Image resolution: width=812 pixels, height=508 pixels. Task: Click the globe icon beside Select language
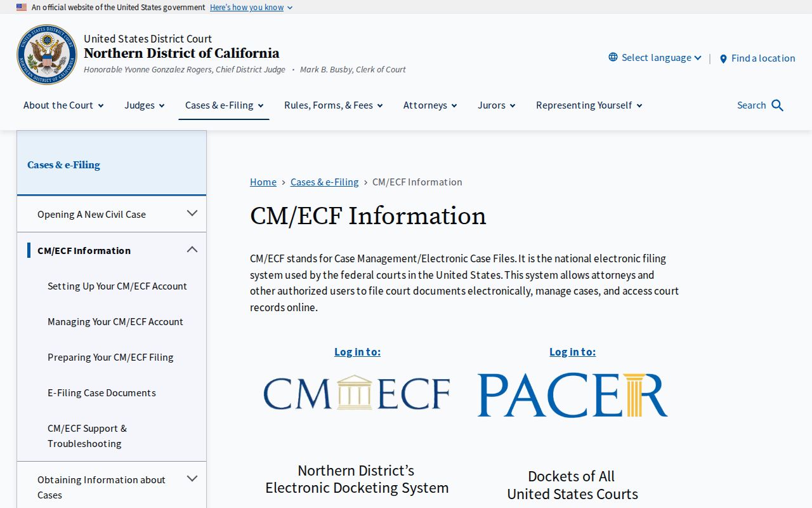pyautogui.click(x=613, y=57)
